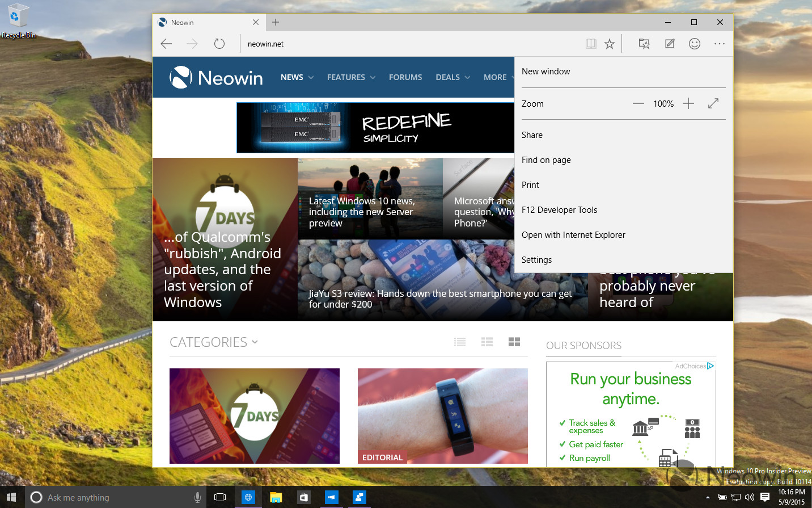This screenshot has width=812, height=508.
Task: Open the FORUMS link
Action: [x=405, y=77]
